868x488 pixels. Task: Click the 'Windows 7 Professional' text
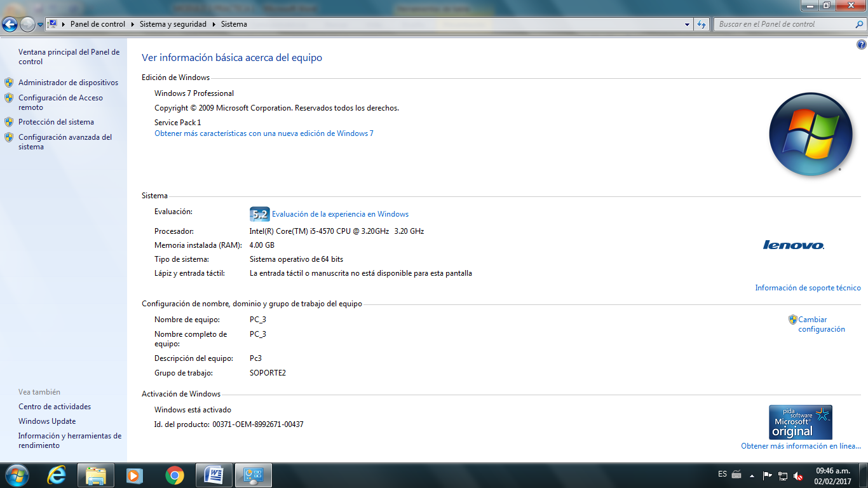(194, 93)
